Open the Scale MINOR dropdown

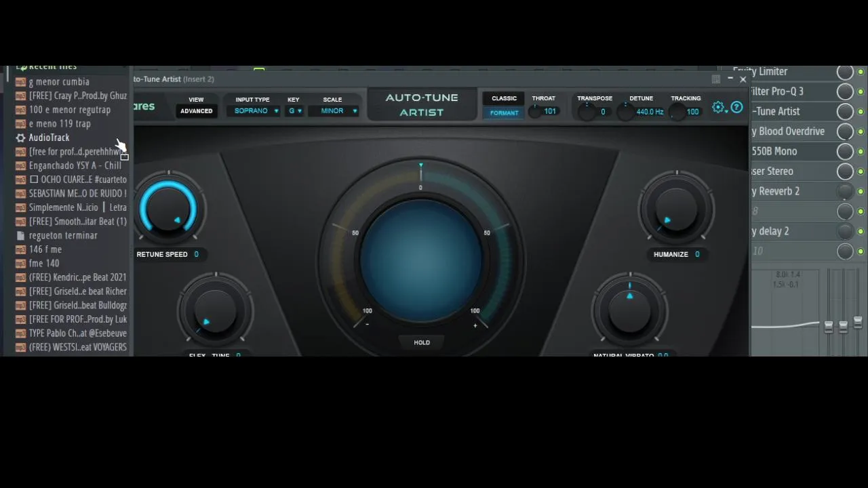[x=334, y=111]
